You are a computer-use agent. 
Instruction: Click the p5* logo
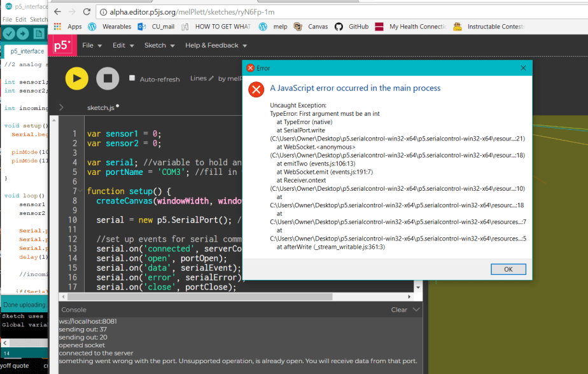tap(62, 45)
